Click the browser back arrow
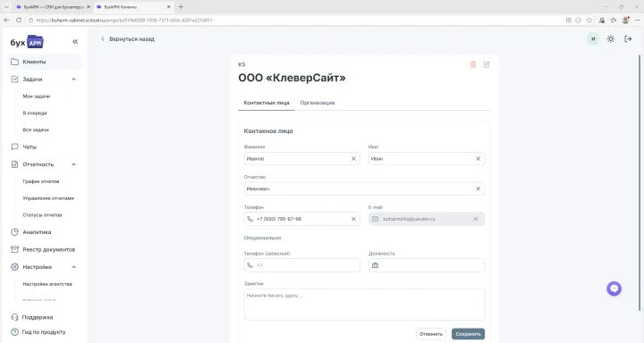Viewport: 644px width, 343px height. coord(6,21)
